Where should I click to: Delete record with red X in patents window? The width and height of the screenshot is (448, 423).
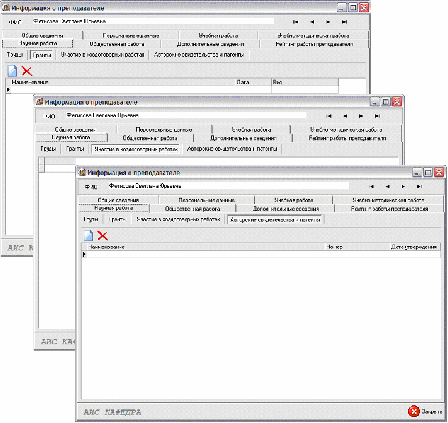point(103,236)
